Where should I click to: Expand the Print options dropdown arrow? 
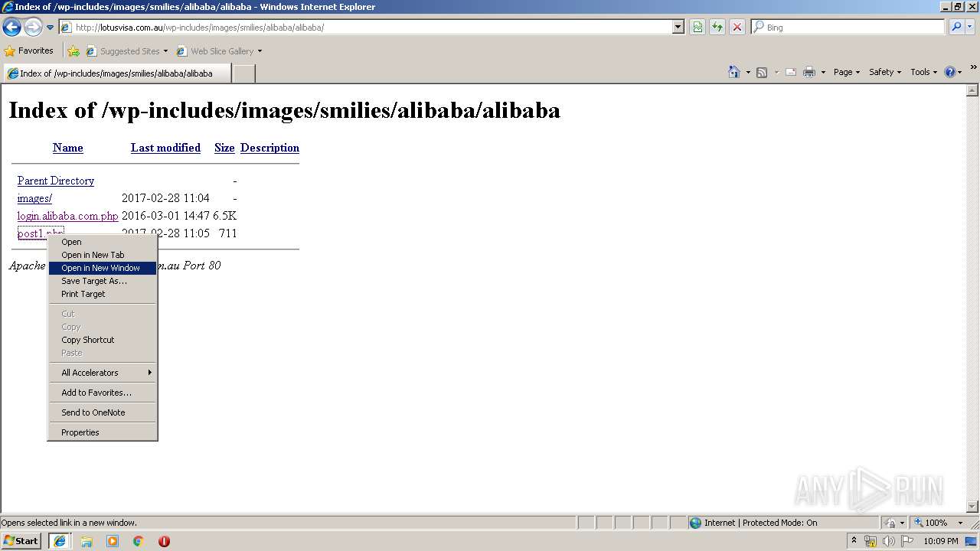pos(823,72)
